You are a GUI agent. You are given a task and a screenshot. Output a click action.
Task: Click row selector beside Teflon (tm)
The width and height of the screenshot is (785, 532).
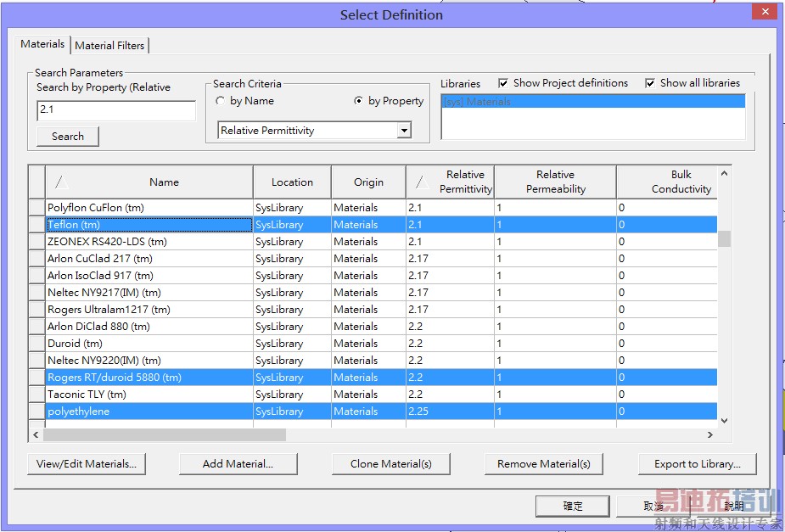coord(36,225)
